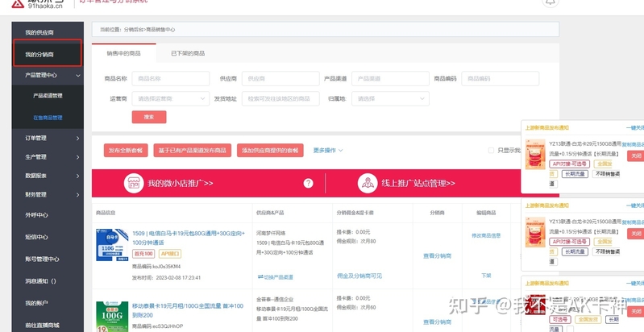644x332 pixels.
Task: Click 修改商品信息 for 电信白马卡 row
Action: [x=486, y=235]
